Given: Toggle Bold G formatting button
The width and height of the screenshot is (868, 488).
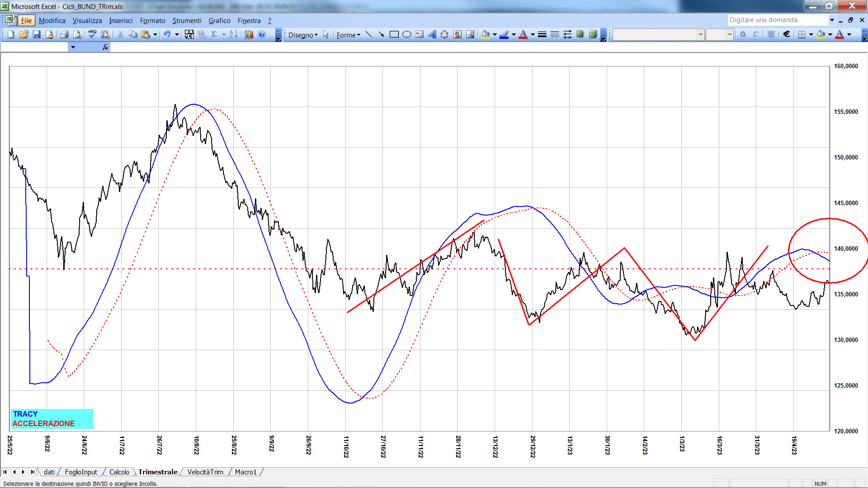Looking at the screenshot, I should click(x=743, y=34).
